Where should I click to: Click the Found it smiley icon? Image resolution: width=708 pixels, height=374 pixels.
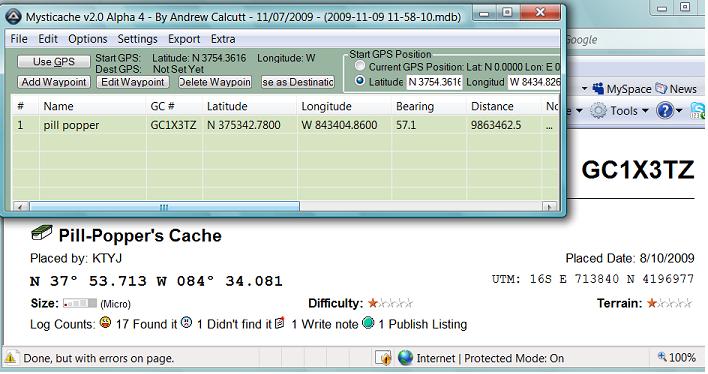pyautogui.click(x=106, y=323)
